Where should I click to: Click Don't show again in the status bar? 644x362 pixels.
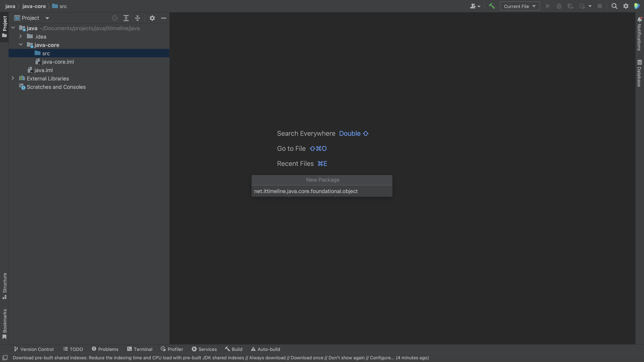(346, 358)
